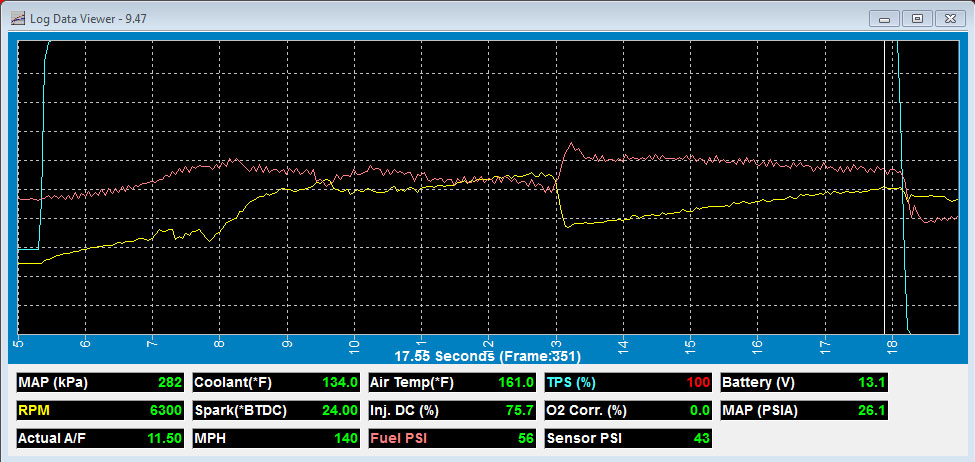
Task: Minimize the Log Data Viewer window
Action: coord(884,19)
